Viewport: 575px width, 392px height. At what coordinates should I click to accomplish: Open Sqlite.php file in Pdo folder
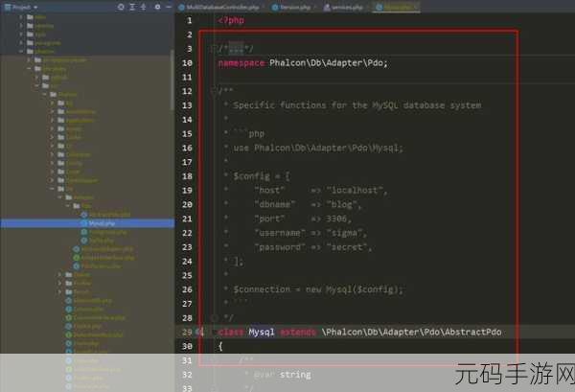point(97,241)
